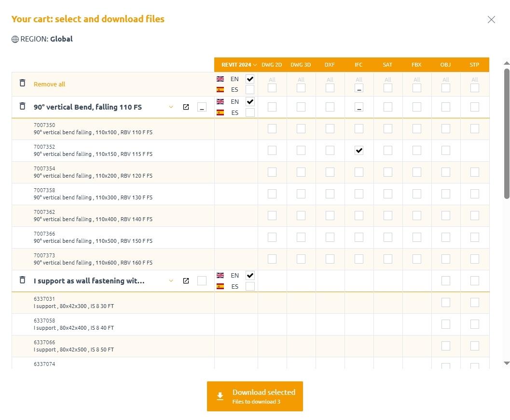
Task: Check the All DWG 2D checkbox
Action: pos(272,88)
